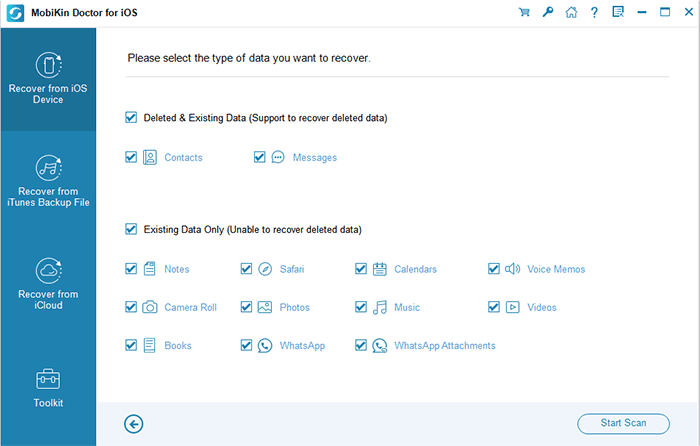Uncheck the Calendars checkbox
This screenshot has height=446, width=700.
point(361,269)
